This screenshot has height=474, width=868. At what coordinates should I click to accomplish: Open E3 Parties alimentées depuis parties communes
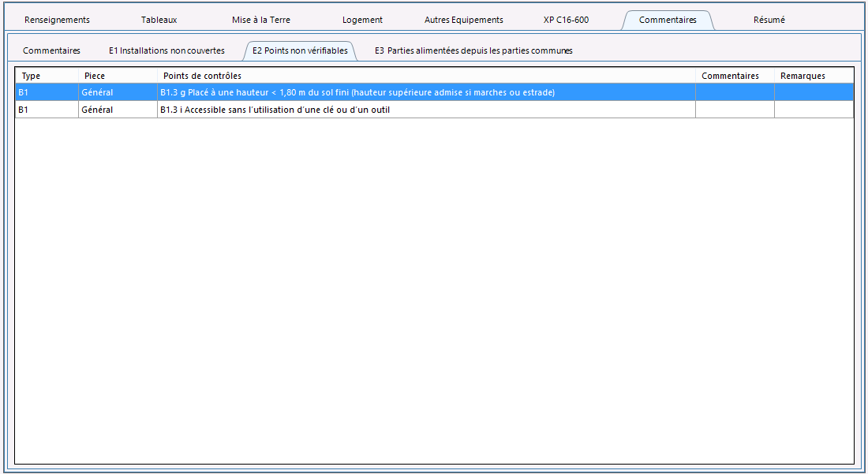pyautogui.click(x=473, y=50)
